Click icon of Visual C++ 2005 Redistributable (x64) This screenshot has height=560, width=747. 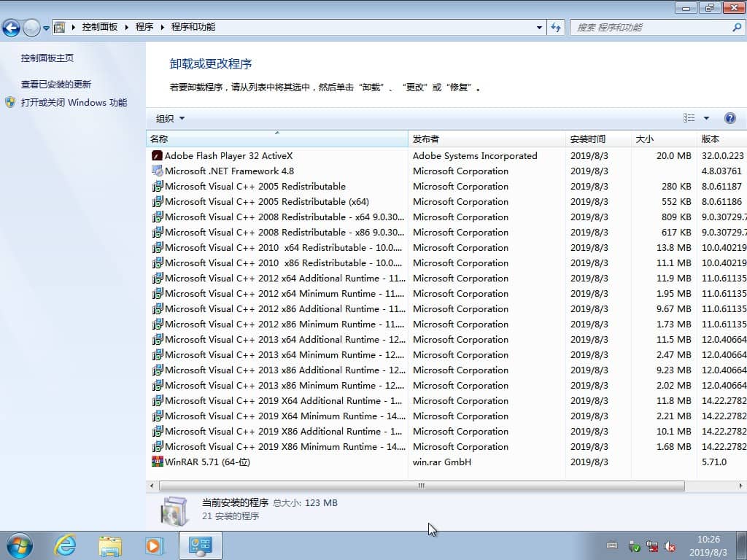(158, 201)
